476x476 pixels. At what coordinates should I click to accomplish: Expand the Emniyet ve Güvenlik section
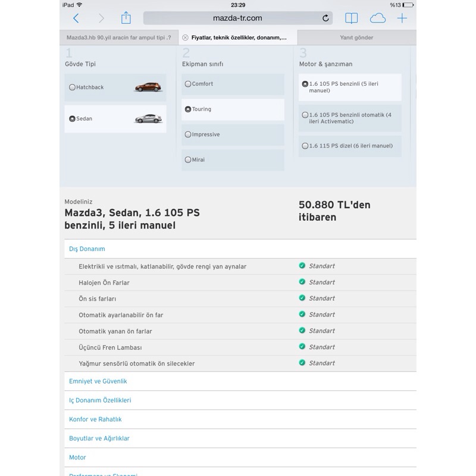pyautogui.click(x=240, y=381)
